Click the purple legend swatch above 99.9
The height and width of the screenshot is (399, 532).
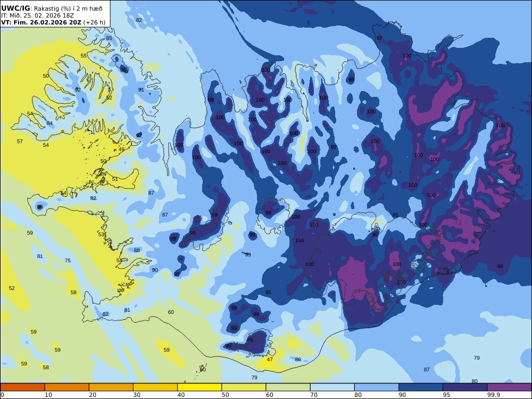coord(509,387)
